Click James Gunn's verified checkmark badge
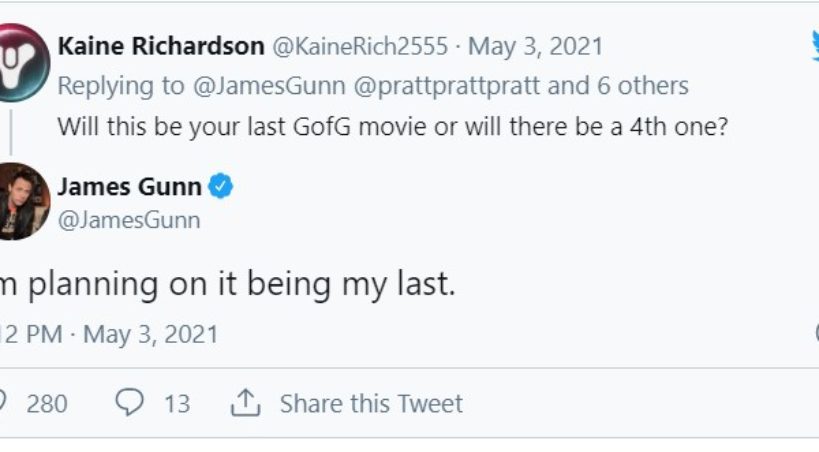 tap(220, 186)
